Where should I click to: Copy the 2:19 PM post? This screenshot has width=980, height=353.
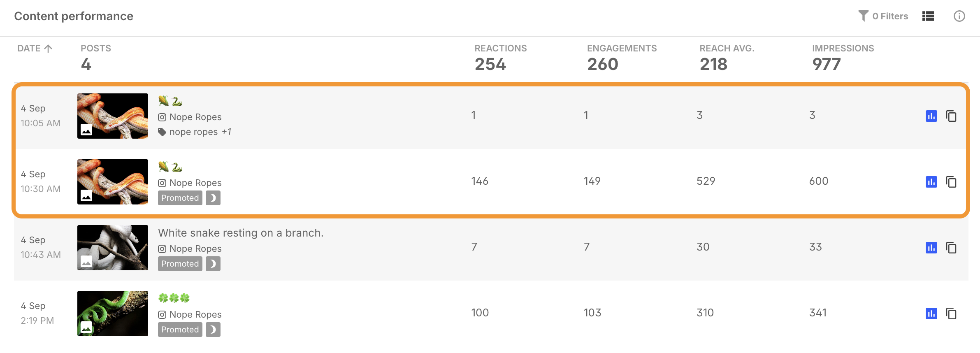[x=951, y=314]
